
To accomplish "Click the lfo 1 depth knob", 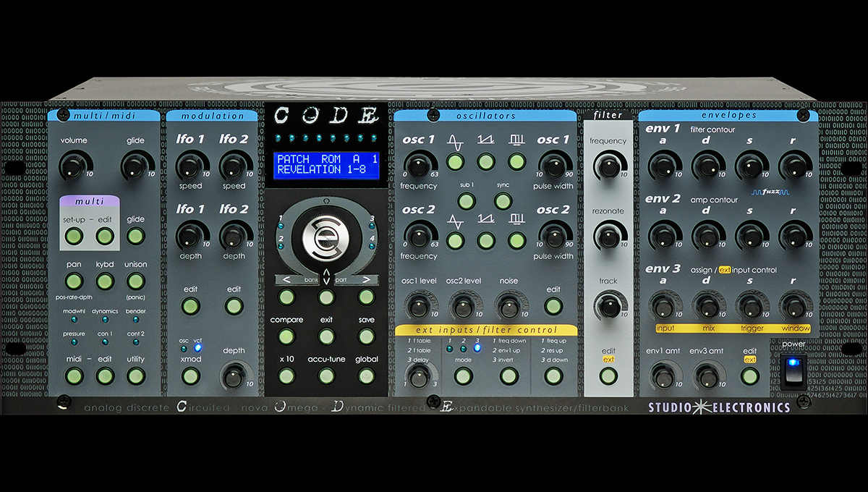I will point(189,236).
